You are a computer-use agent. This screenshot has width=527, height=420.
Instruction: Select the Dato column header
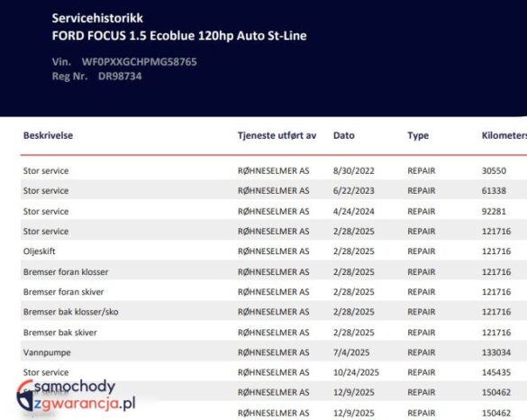click(x=344, y=135)
